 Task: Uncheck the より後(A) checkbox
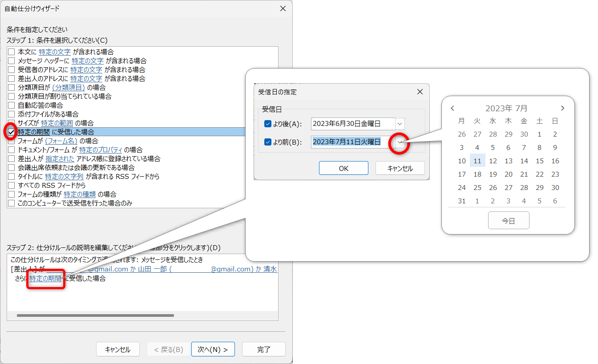click(x=268, y=124)
